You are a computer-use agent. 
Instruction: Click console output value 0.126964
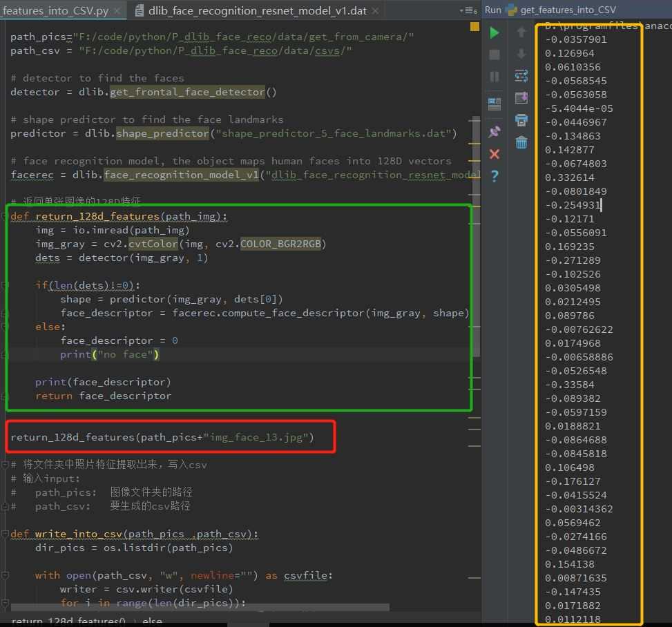pos(570,53)
